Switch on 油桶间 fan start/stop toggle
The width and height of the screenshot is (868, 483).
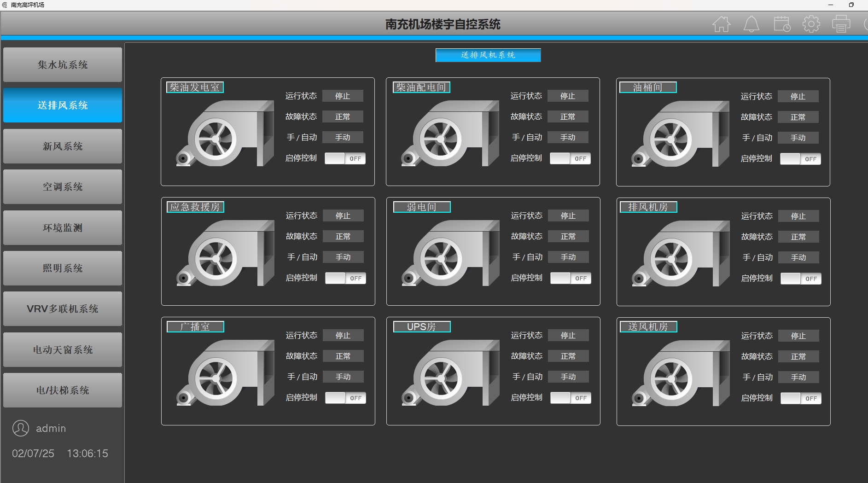point(800,159)
